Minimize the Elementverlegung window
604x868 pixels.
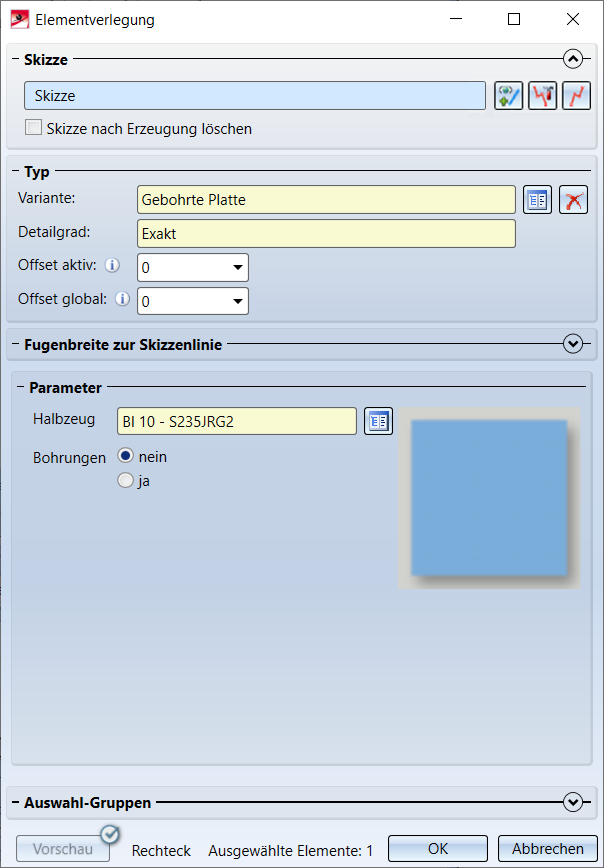coord(456,19)
